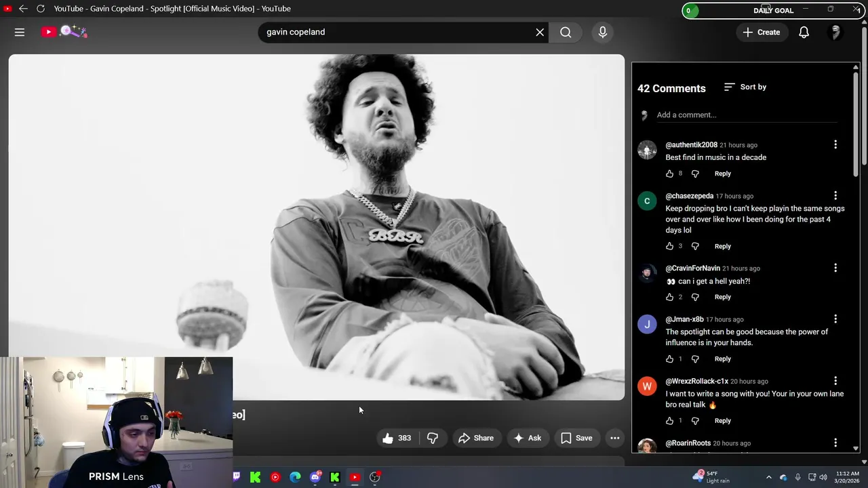868x488 pixels.
Task: Like the @WrexzRollack-c1x comment
Action: [x=670, y=421]
